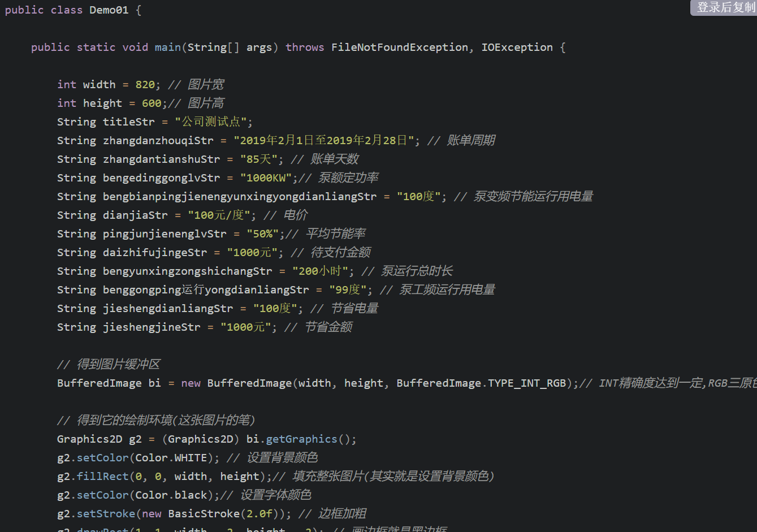Click the width value 820
This screenshot has height=532, width=757.
[x=145, y=85]
